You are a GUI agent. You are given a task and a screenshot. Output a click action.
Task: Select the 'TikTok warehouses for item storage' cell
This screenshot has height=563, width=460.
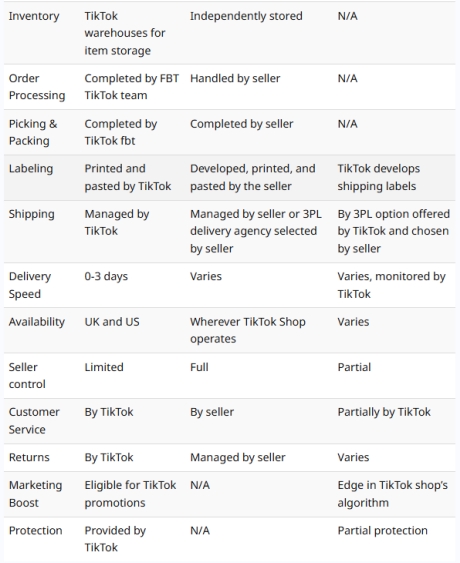(125, 33)
